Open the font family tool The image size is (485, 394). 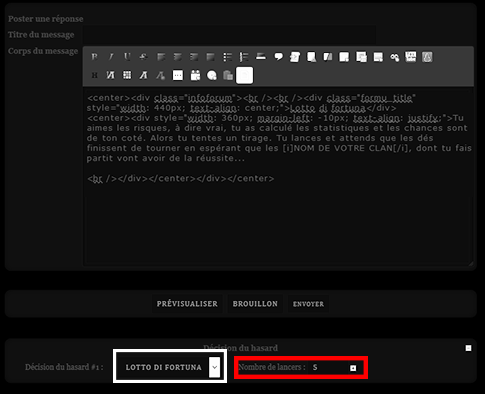point(144,75)
